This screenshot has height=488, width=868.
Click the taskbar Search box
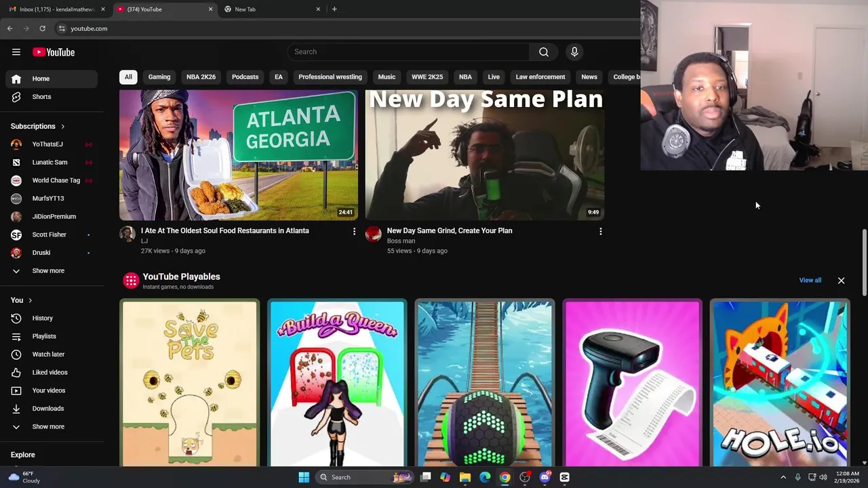[x=365, y=477]
